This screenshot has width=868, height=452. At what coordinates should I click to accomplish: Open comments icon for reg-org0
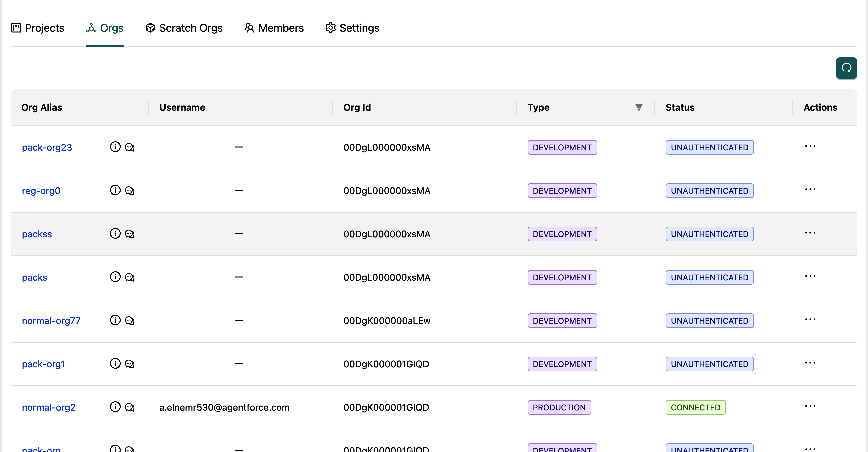point(130,190)
